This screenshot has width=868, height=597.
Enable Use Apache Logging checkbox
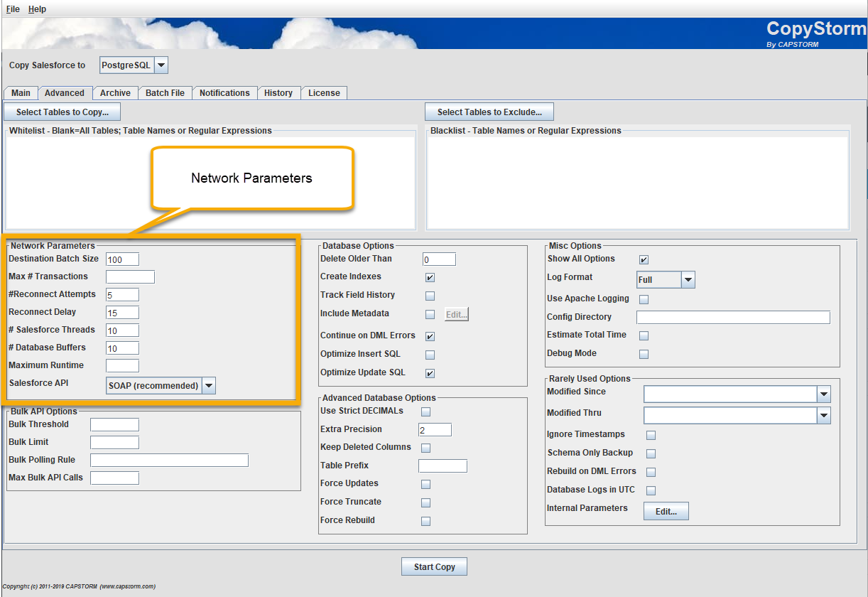(x=644, y=299)
